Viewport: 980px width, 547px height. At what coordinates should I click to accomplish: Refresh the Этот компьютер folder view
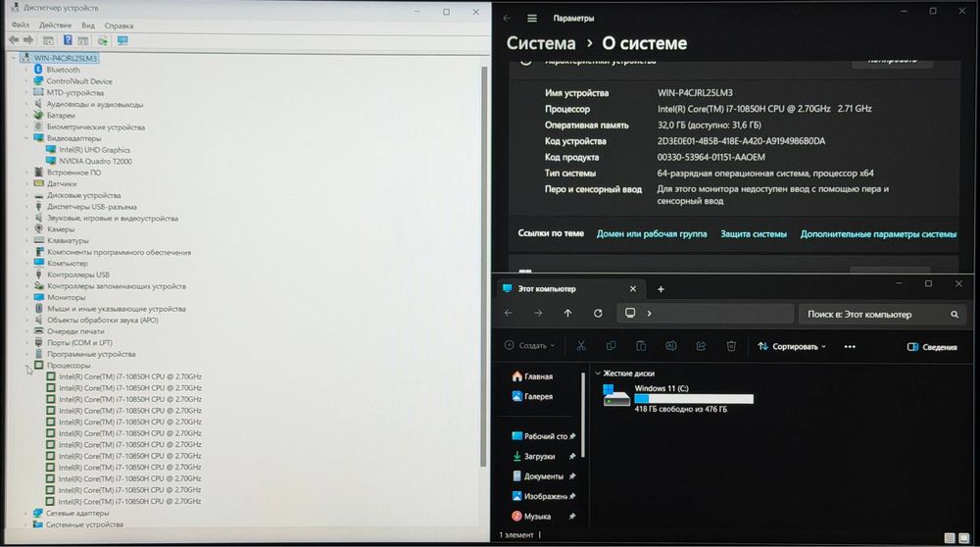[x=598, y=313]
